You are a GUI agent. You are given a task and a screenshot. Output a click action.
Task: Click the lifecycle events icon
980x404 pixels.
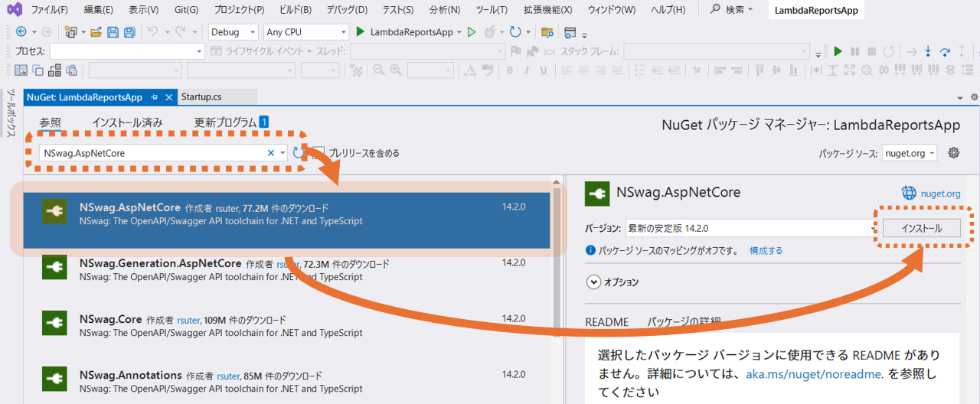[x=216, y=51]
